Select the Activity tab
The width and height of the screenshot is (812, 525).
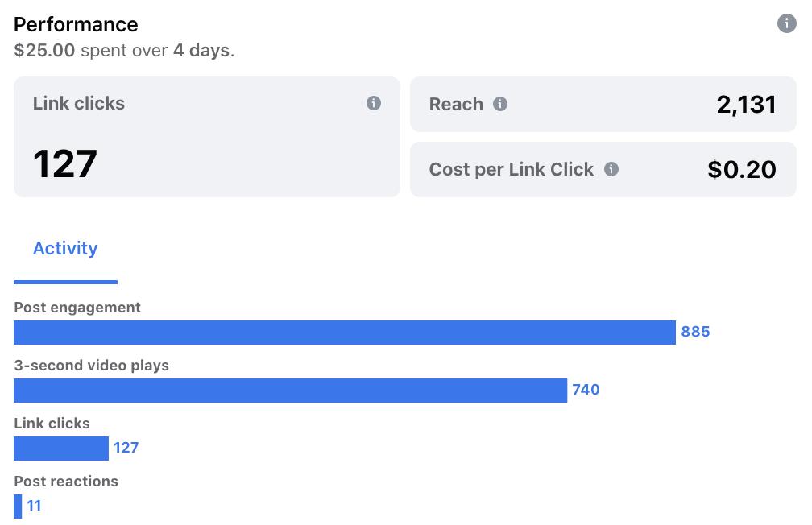[x=65, y=249]
